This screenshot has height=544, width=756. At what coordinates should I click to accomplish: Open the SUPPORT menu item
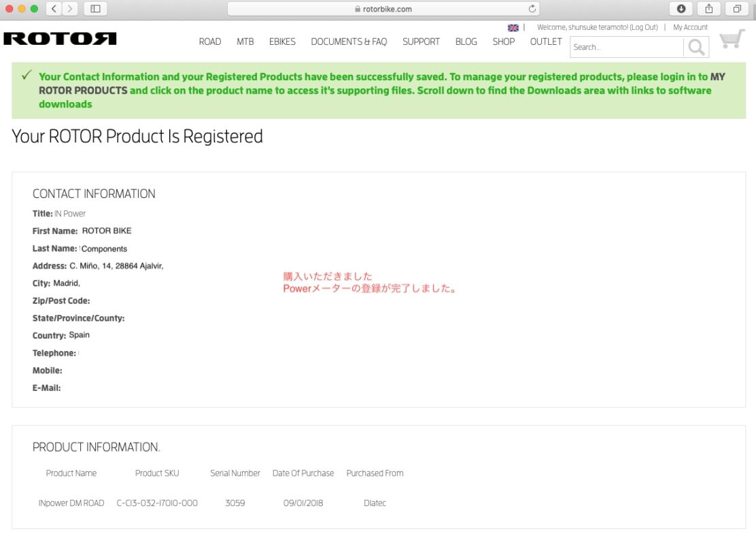(x=421, y=41)
